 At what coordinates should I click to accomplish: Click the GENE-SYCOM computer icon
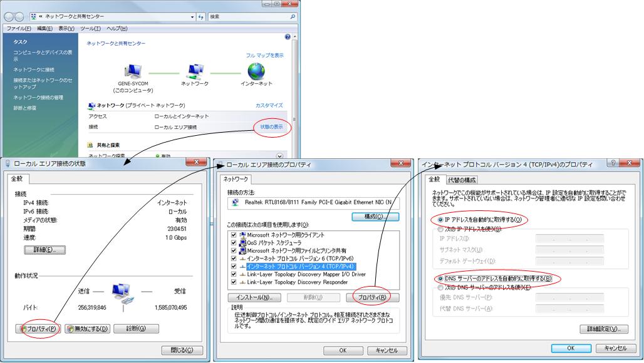pyautogui.click(x=133, y=71)
